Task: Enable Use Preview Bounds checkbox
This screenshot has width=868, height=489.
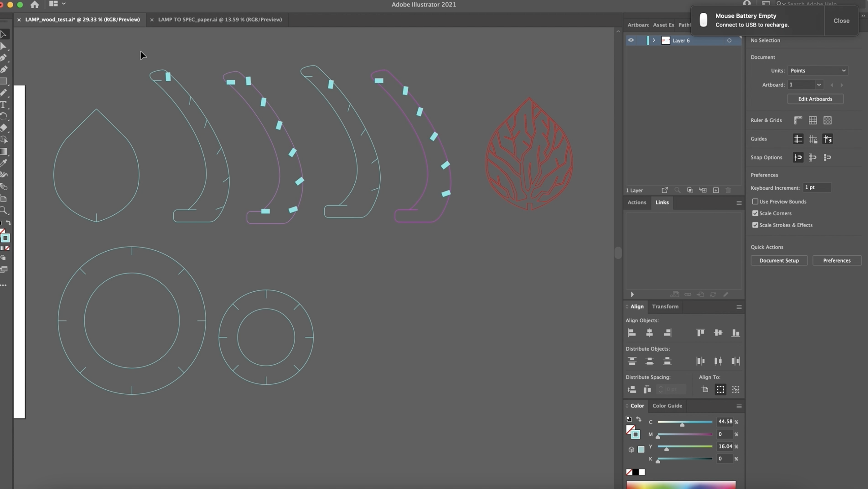Action: 755,201
